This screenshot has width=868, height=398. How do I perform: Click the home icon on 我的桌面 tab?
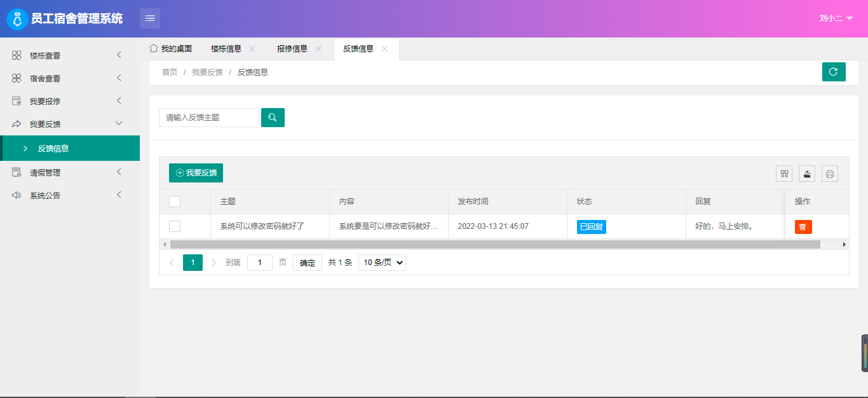[x=153, y=48]
